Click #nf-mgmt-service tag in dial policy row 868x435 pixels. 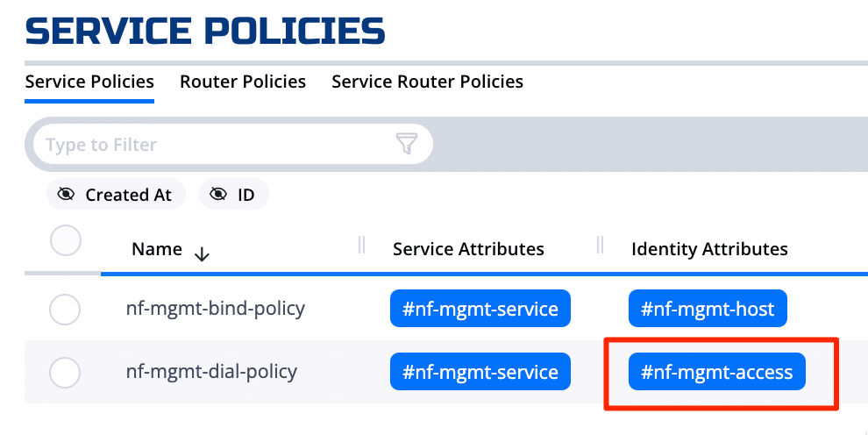pyautogui.click(x=480, y=372)
